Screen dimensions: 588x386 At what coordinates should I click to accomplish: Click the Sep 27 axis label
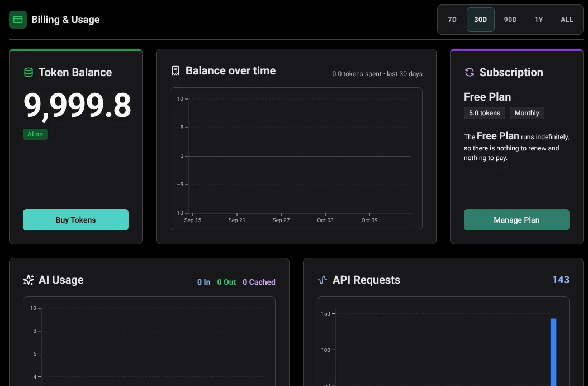(281, 220)
